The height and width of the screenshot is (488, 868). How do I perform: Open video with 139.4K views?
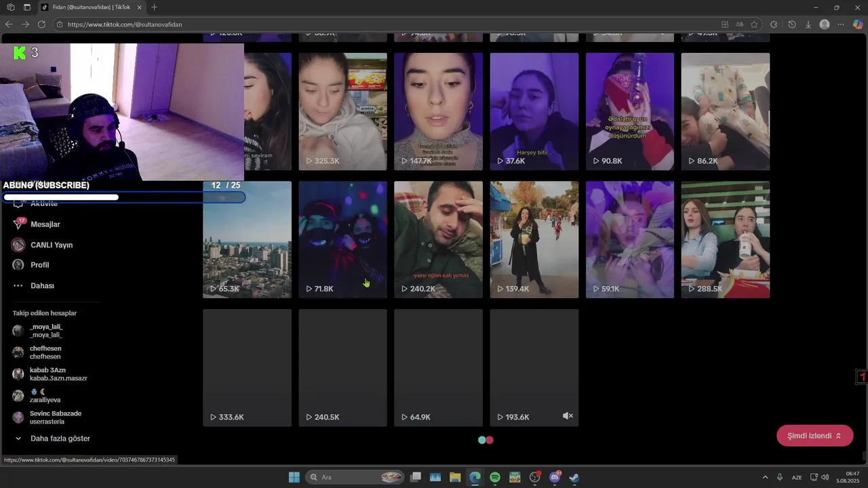coord(534,240)
